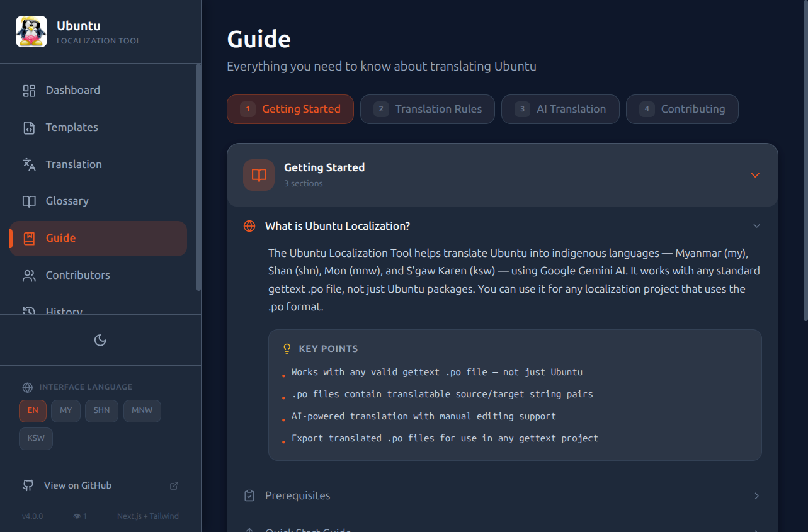Switch to the Contributing tab
Screen dimensions: 808x532
pyautogui.click(x=682, y=109)
